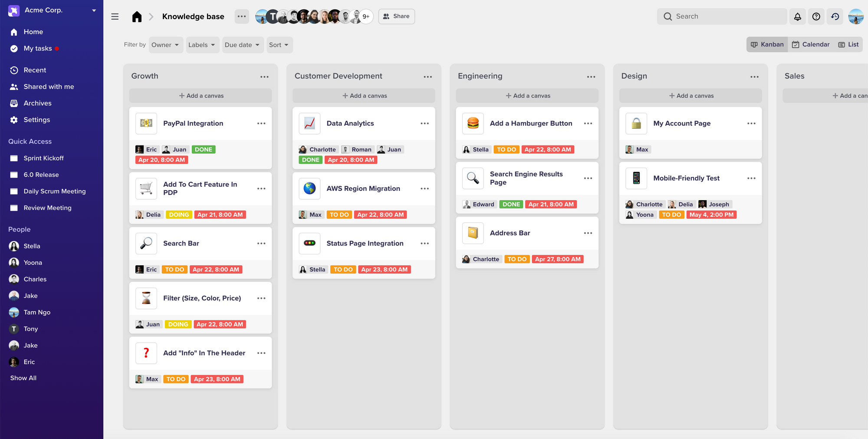Expand the Owner filter dropdown
Screen dimensions: 868x439
pyautogui.click(x=165, y=45)
